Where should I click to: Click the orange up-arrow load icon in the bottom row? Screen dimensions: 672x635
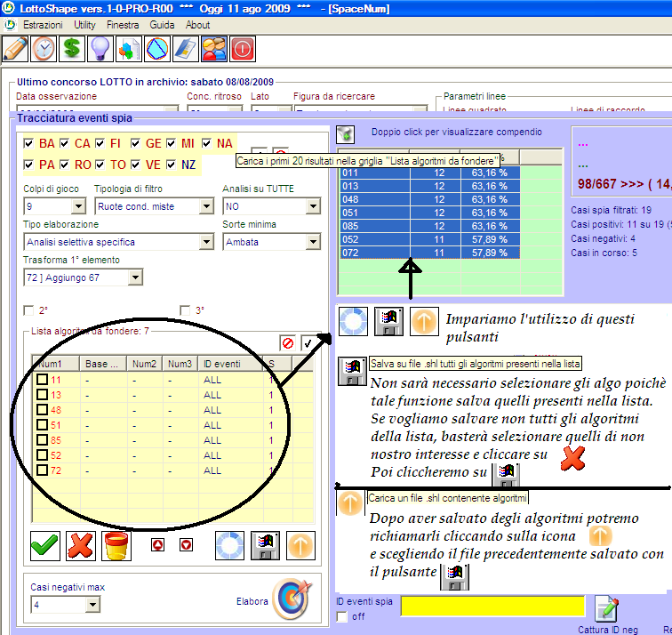pyautogui.click(x=300, y=546)
